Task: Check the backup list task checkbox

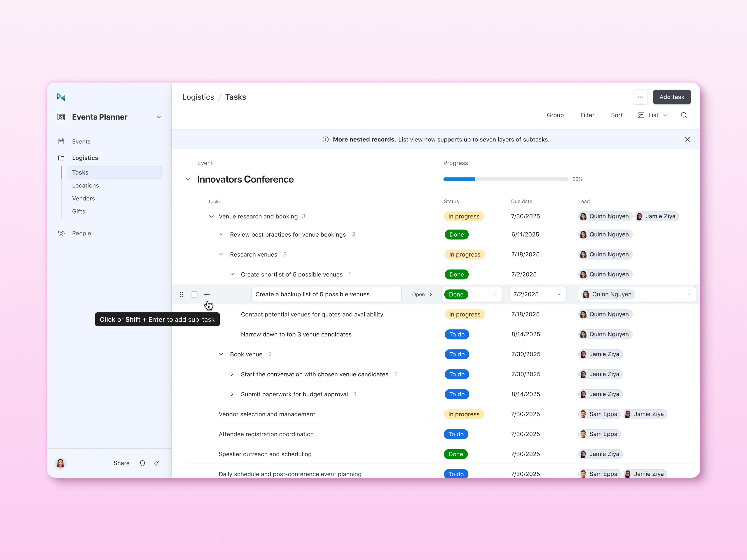Action: [194, 294]
